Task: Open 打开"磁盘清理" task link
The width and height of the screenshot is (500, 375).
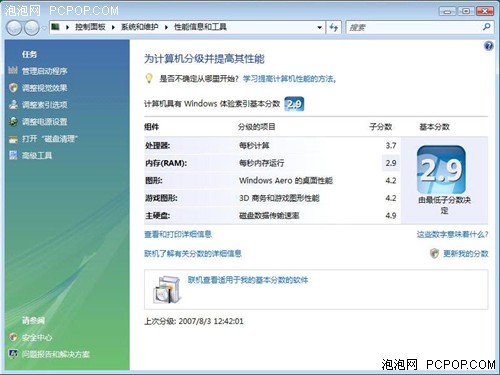Action: pyautogui.click(x=50, y=139)
